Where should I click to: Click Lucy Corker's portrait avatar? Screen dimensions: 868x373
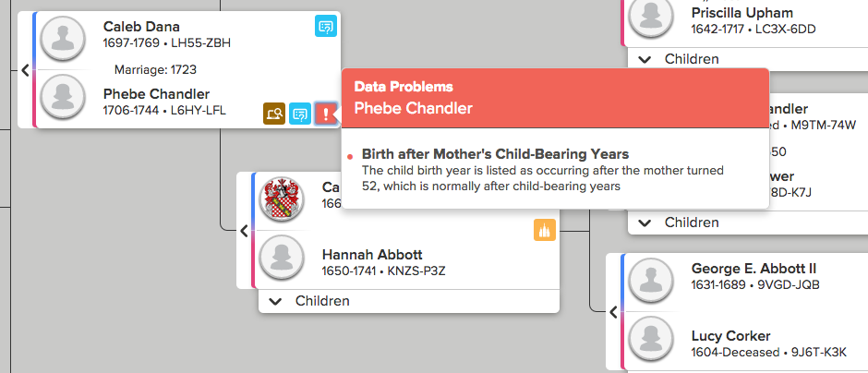pyautogui.click(x=651, y=338)
